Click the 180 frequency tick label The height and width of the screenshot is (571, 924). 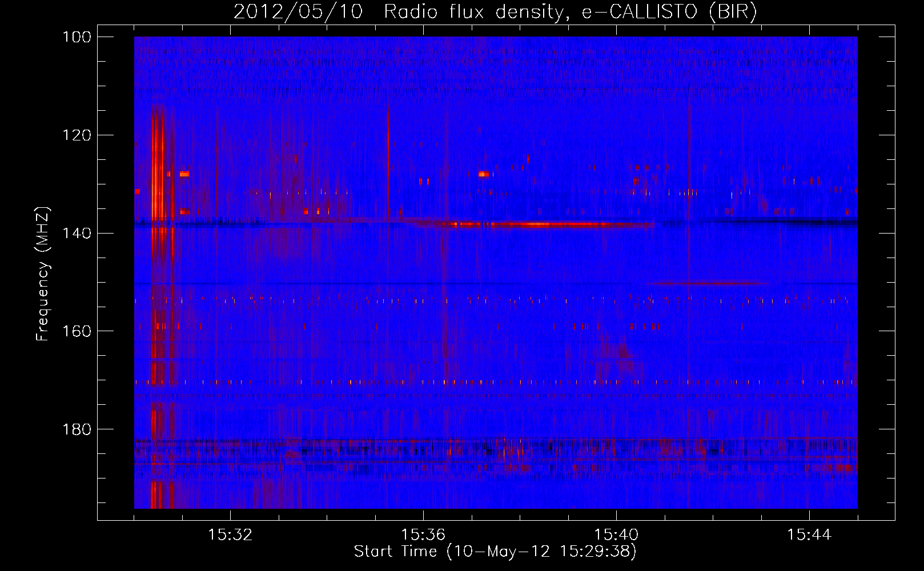tap(77, 429)
